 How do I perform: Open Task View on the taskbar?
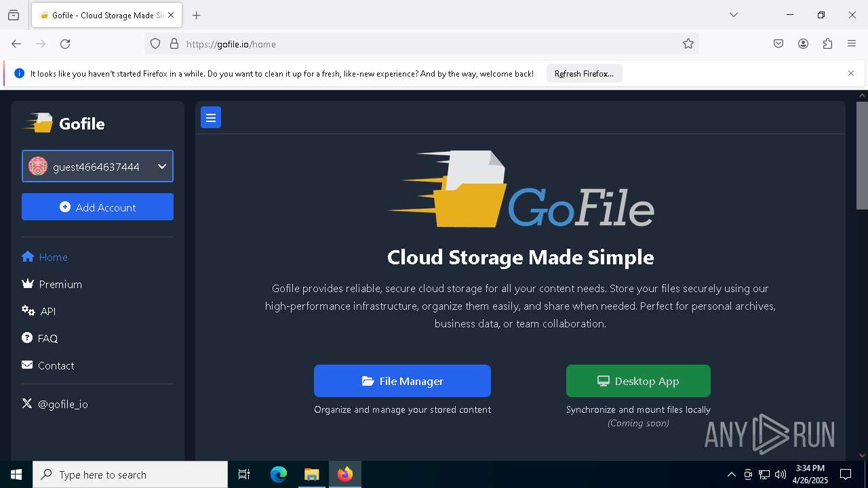click(x=244, y=474)
